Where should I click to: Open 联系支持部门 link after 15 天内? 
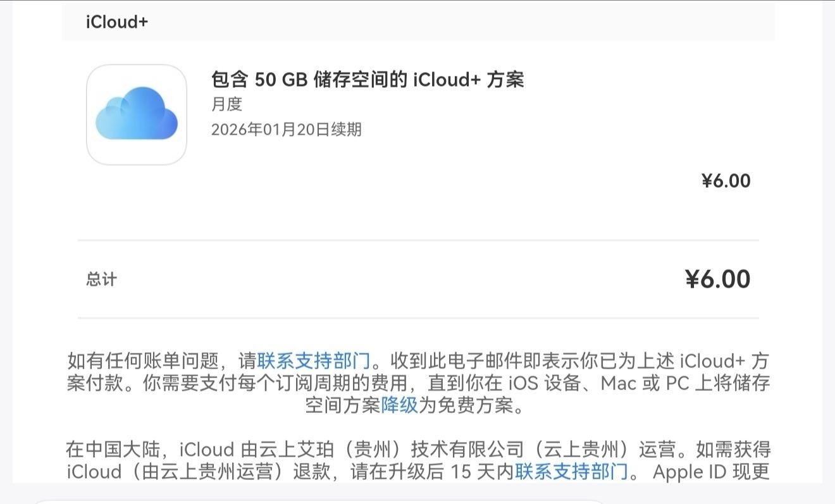(571, 472)
